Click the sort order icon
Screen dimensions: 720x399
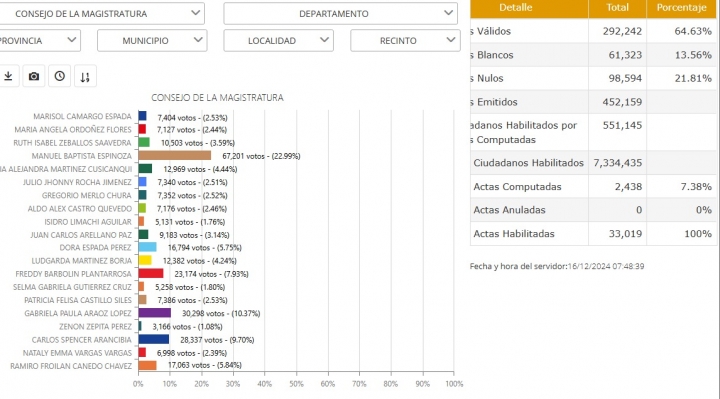tap(85, 76)
